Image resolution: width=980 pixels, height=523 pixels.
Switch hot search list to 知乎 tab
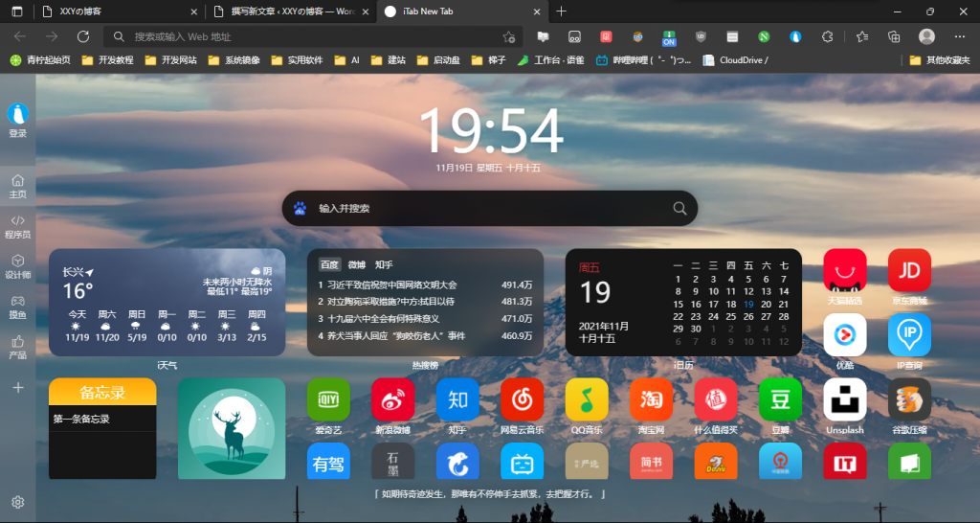[x=384, y=264]
